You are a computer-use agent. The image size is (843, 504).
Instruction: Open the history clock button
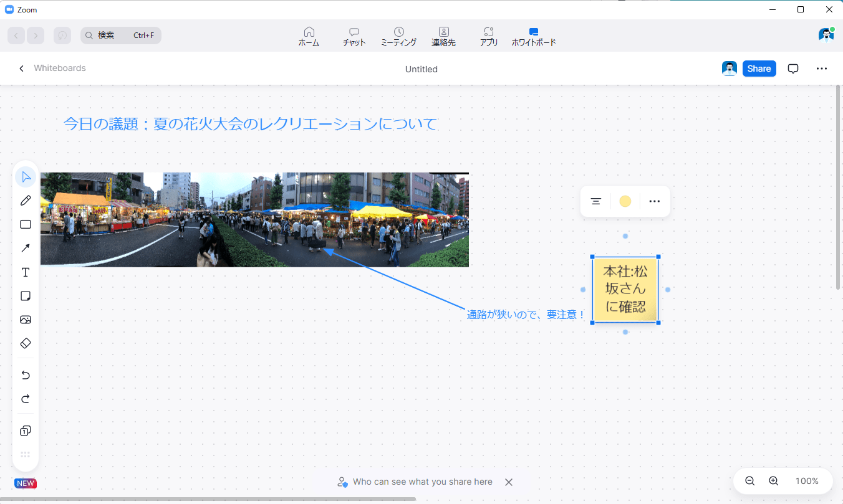(x=62, y=36)
